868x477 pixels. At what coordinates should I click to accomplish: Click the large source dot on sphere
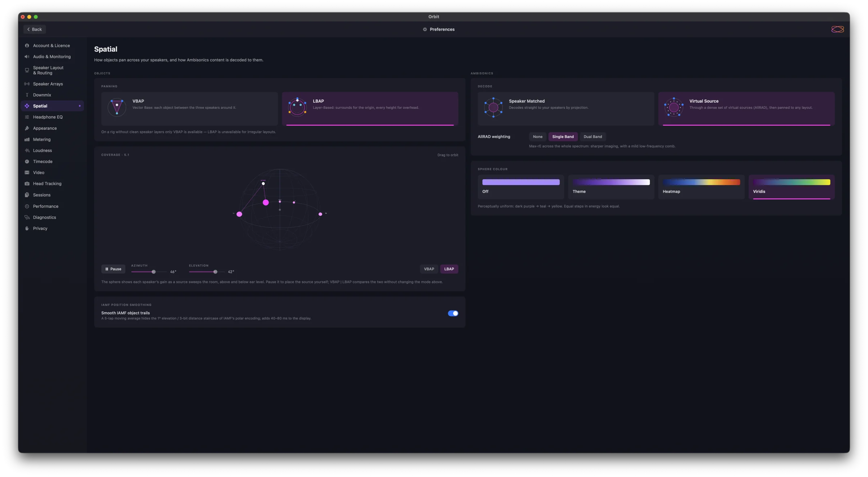click(266, 202)
